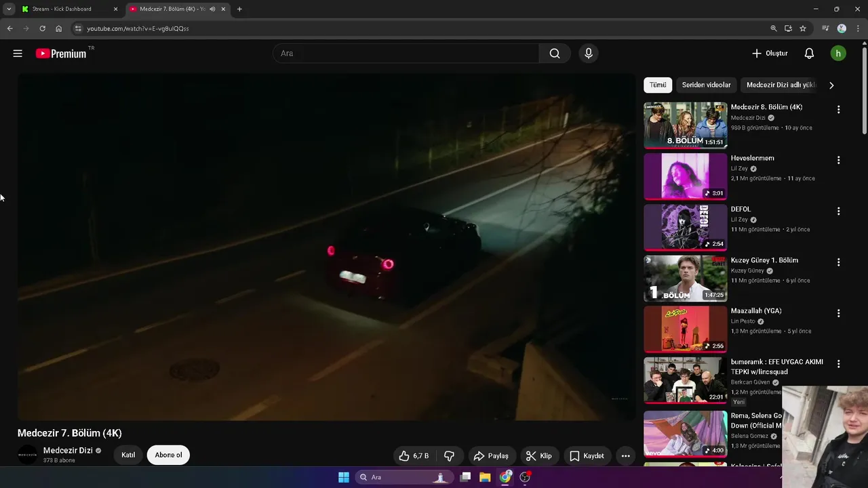Open the more actions ellipsis under video

[x=625, y=455]
